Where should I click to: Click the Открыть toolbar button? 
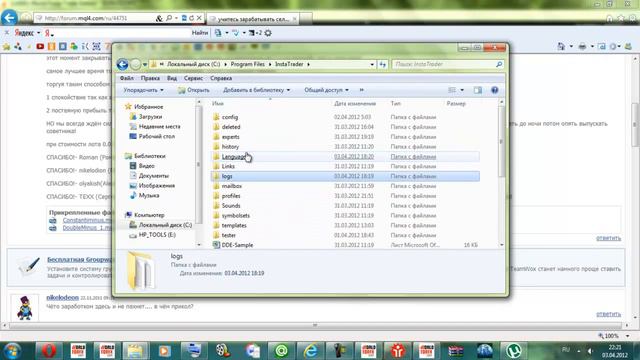(194, 90)
